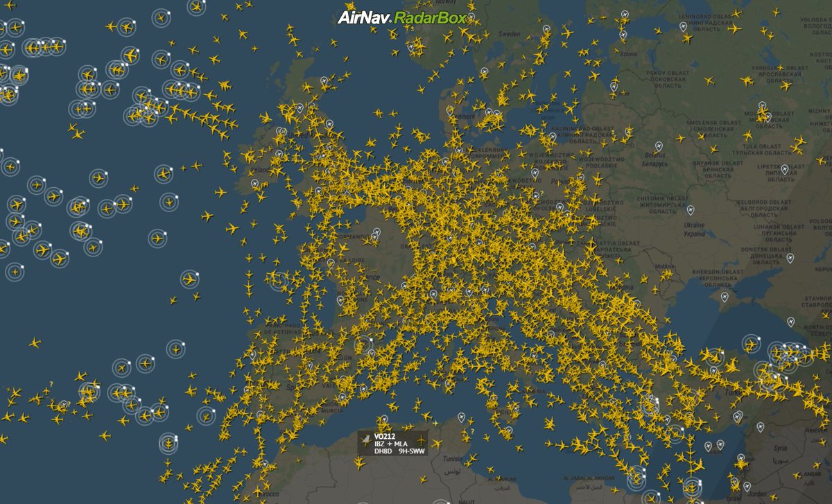Click the AirNav RadarBox logo
Screen dimensions: 832x504
pos(402,18)
